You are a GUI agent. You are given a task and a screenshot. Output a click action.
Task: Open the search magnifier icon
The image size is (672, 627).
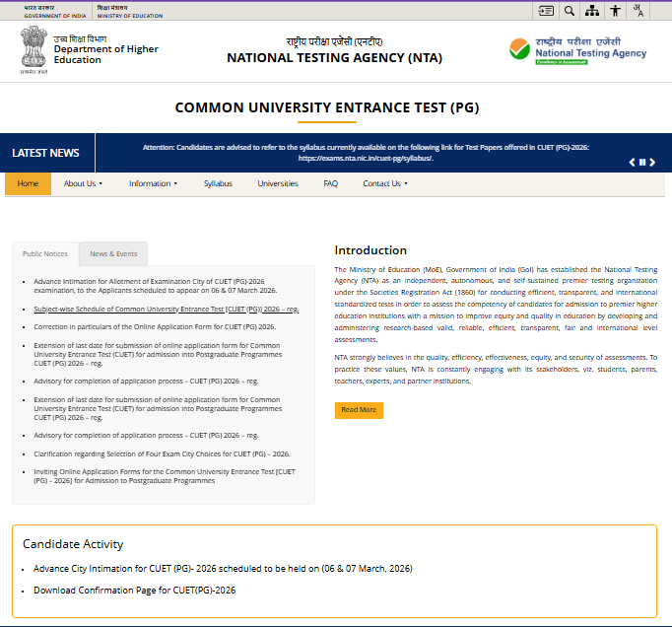click(569, 11)
